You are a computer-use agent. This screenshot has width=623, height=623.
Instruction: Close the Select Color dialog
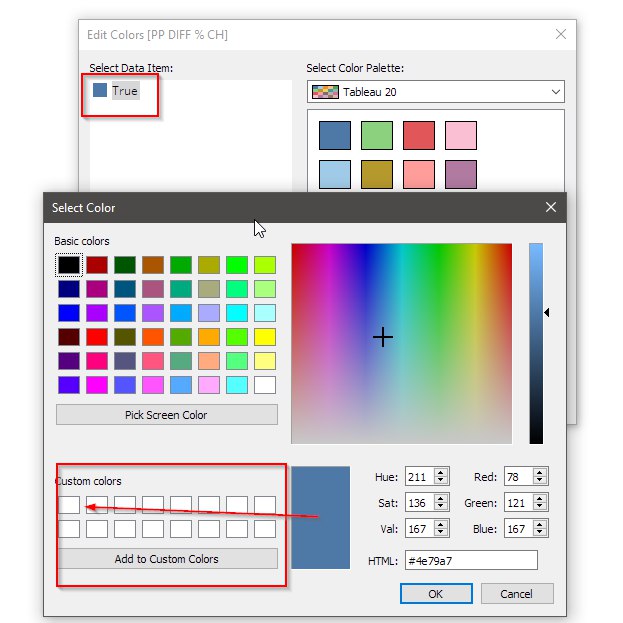coord(551,207)
